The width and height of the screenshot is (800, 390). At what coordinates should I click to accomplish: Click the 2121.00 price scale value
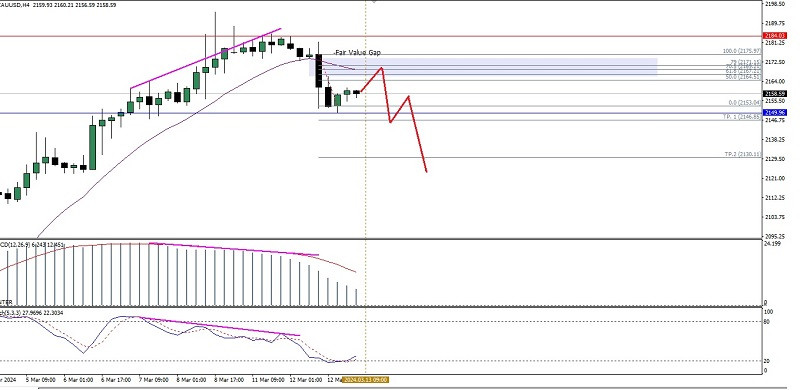point(774,179)
